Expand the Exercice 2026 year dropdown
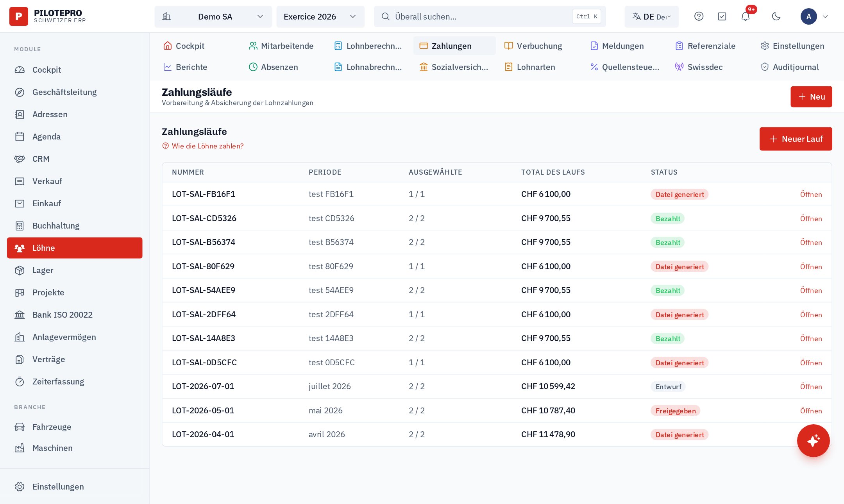Image resolution: width=844 pixels, height=504 pixels. (x=320, y=16)
